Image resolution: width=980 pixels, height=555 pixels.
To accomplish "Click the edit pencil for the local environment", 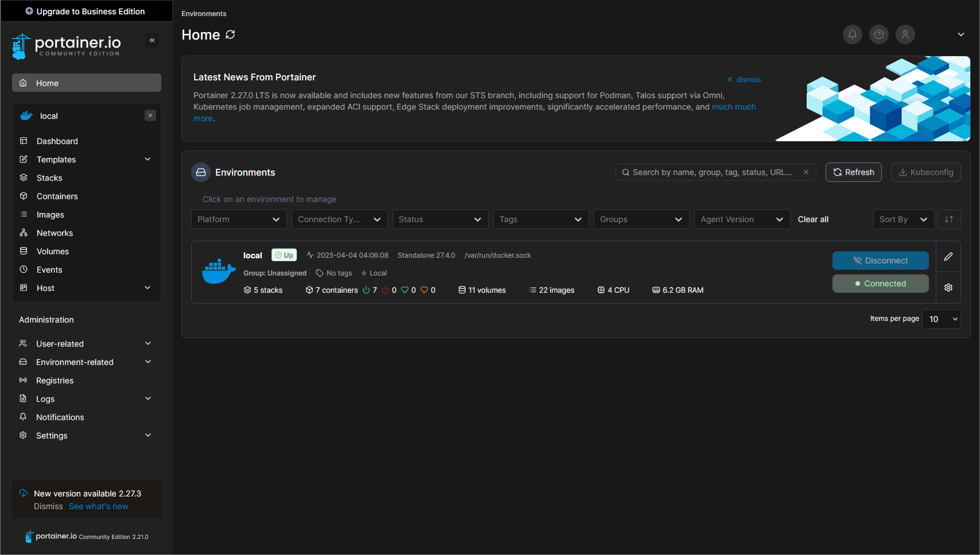I will (x=948, y=256).
